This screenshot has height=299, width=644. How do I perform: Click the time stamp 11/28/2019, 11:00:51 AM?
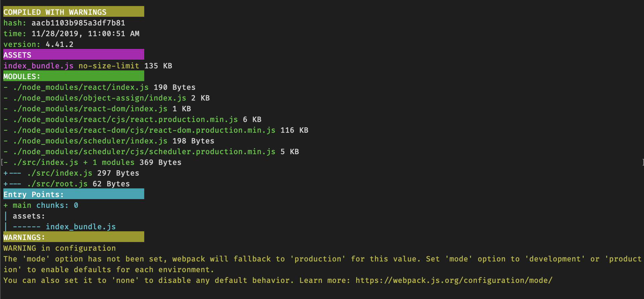pos(86,34)
